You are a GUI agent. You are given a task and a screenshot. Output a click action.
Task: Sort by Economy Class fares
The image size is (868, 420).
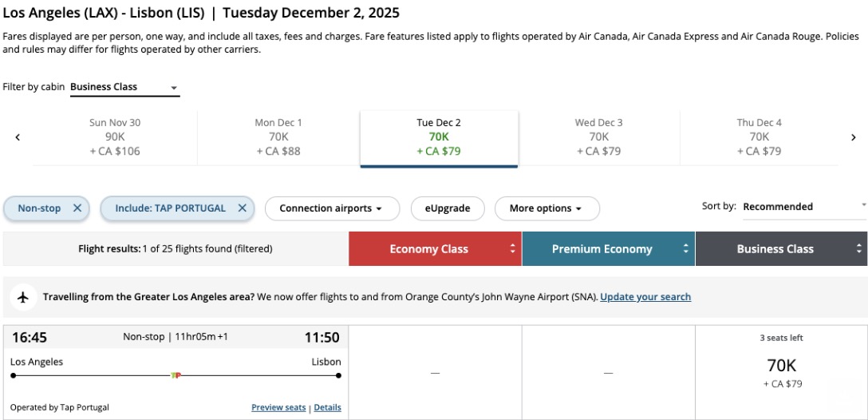[x=435, y=249]
